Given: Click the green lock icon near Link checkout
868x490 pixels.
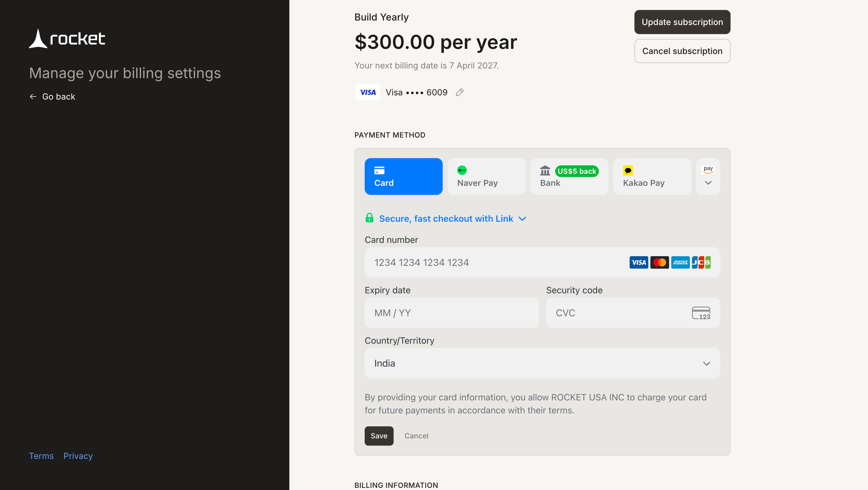Looking at the screenshot, I should coord(369,218).
